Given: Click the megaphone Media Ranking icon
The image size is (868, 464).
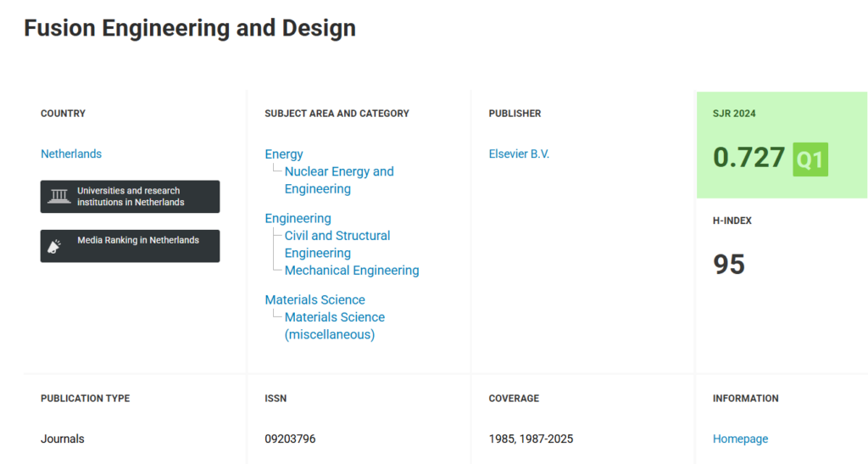Looking at the screenshot, I should (55, 246).
